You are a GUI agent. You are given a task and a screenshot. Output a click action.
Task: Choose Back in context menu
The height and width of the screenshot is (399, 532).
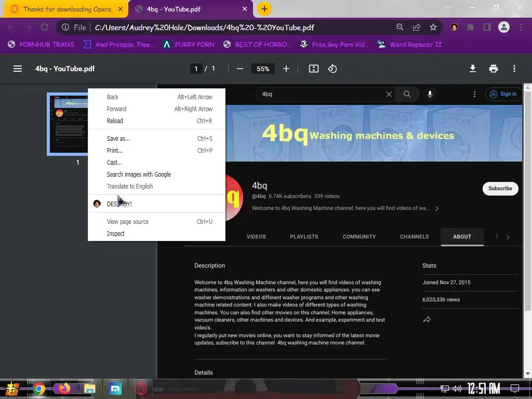(156, 97)
